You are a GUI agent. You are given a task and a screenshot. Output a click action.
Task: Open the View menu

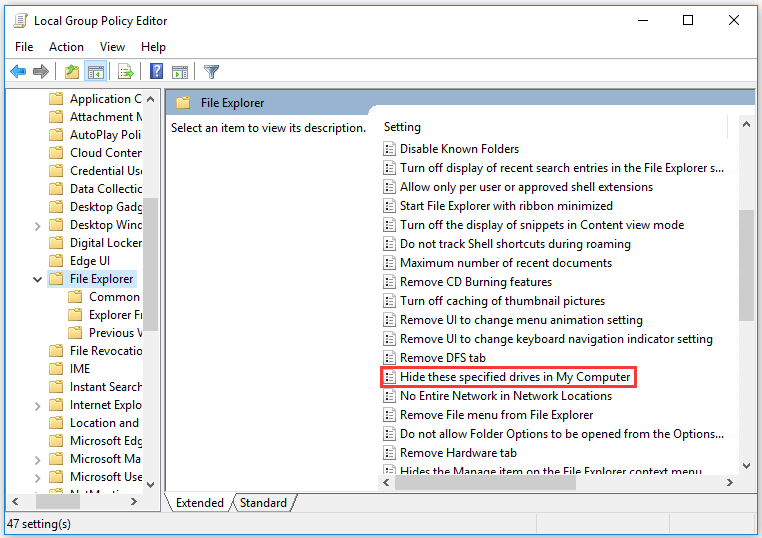pos(112,47)
